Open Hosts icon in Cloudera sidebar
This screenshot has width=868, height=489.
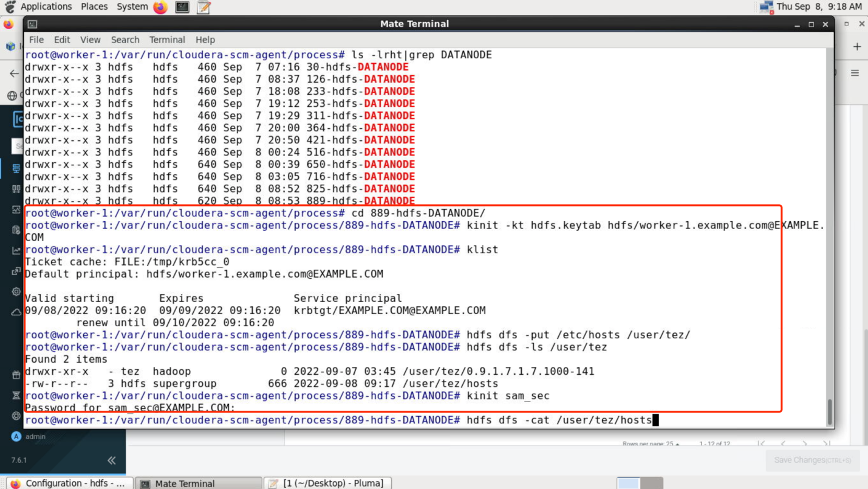coord(16,189)
